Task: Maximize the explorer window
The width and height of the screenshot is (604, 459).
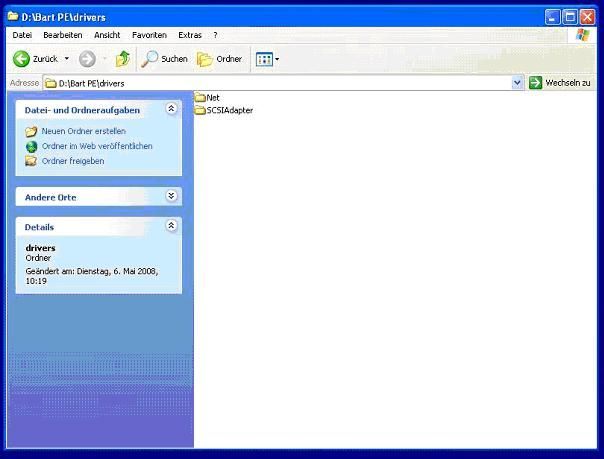Action: (x=570, y=17)
